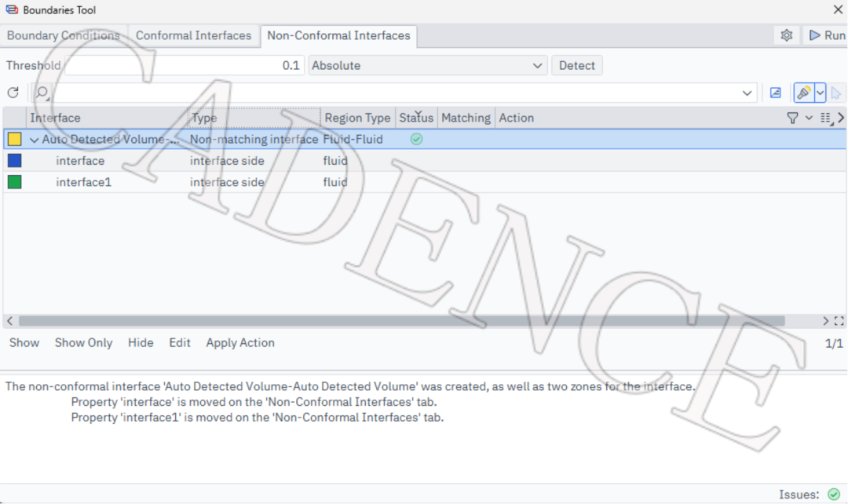Click the refresh icon beside search
Viewport: 848px width, 504px height.
13,93
